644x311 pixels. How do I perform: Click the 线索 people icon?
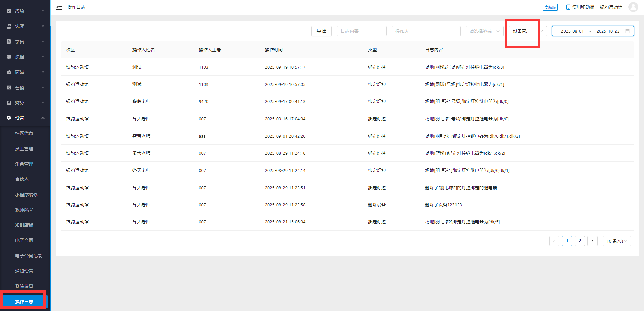pos(9,26)
